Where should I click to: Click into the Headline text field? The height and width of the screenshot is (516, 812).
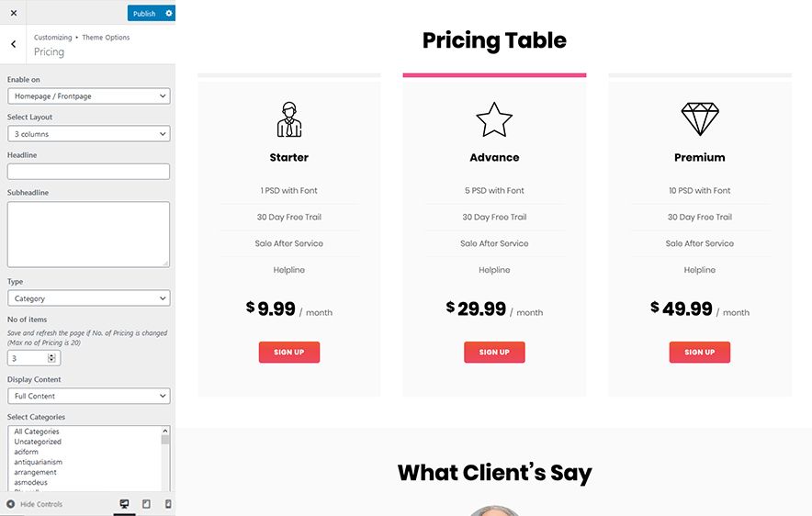[88, 172]
